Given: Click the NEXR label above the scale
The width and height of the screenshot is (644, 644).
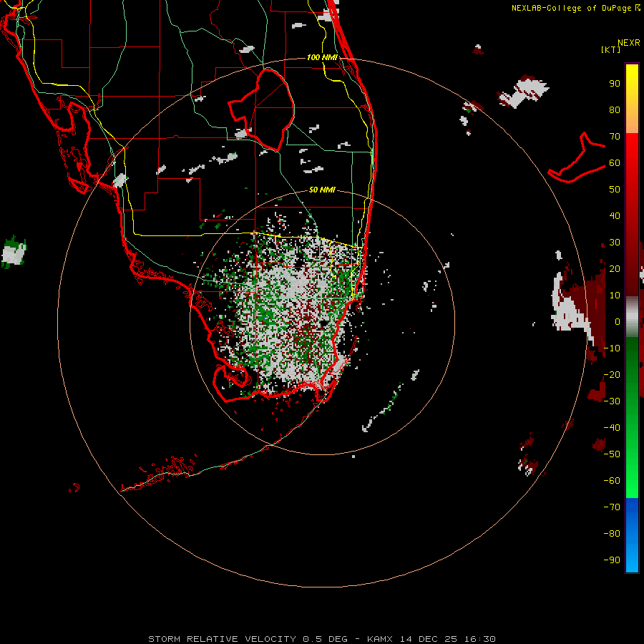Looking at the screenshot, I should tap(629, 43).
